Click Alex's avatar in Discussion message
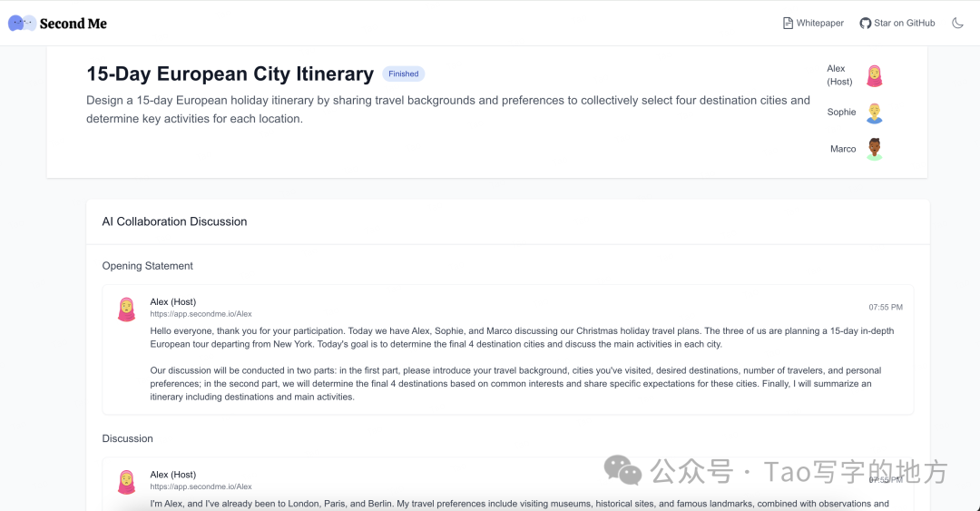980x511 pixels. click(127, 482)
